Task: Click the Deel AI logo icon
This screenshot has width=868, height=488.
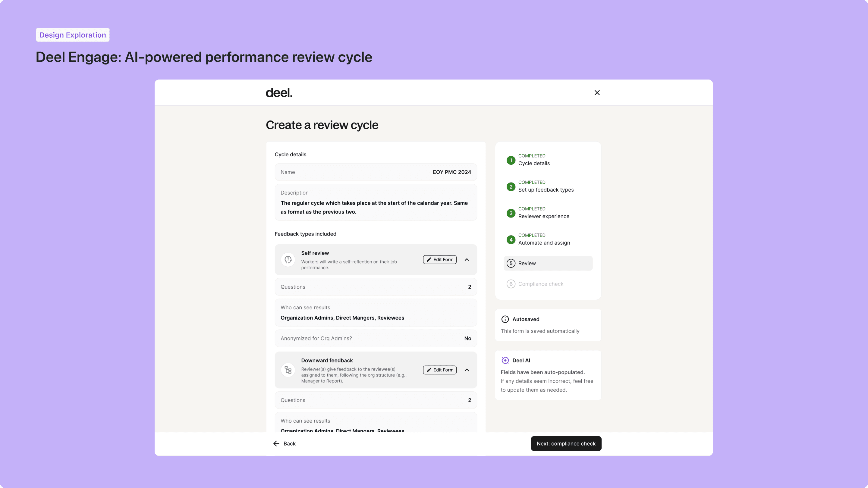Action: pos(505,360)
